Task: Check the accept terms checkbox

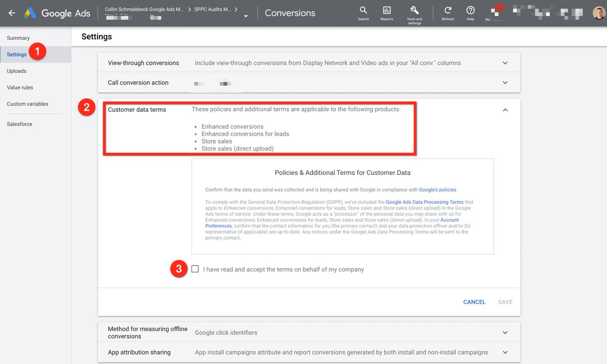Action: click(x=195, y=269)
